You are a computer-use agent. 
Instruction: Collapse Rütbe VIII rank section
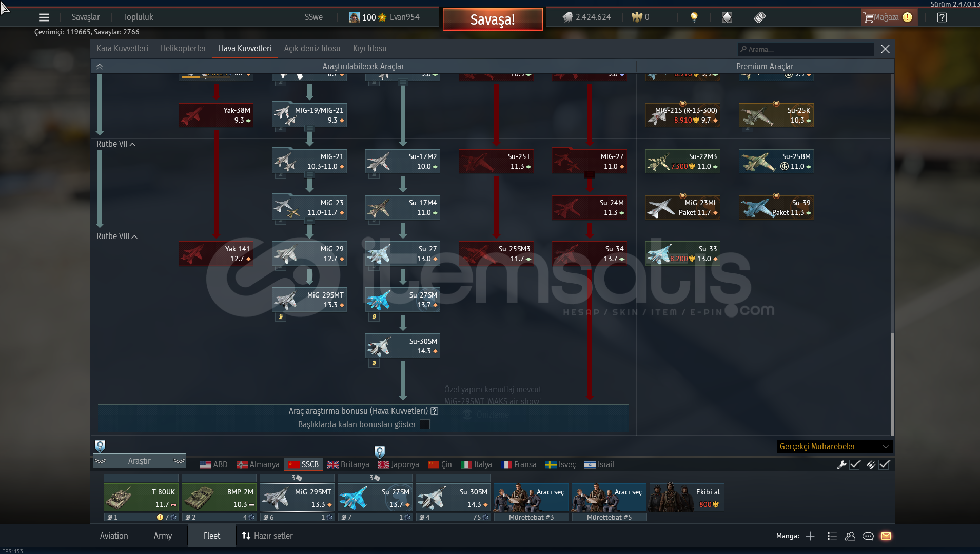point(117,236)
